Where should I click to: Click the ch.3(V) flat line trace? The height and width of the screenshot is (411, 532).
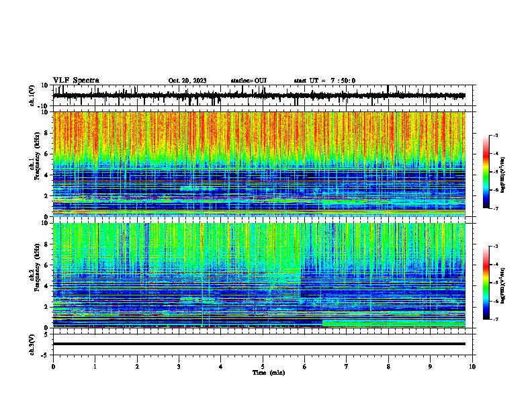tap(259, 344)
